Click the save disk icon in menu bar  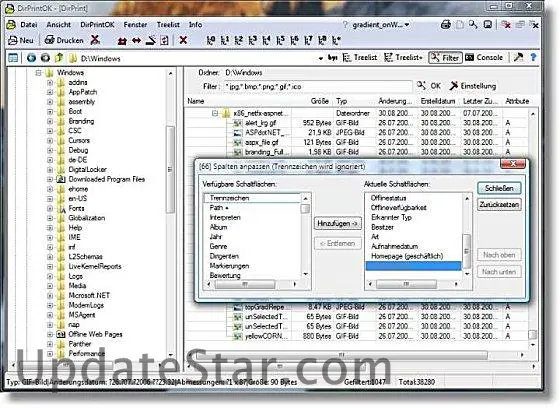pyautogui.click(x=488, y=25)
